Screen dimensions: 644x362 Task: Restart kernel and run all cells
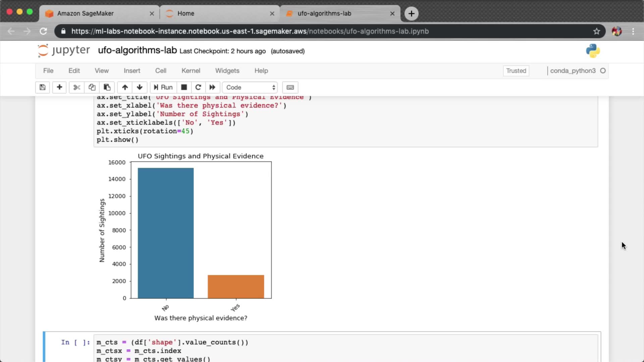[x=212, y=87]
